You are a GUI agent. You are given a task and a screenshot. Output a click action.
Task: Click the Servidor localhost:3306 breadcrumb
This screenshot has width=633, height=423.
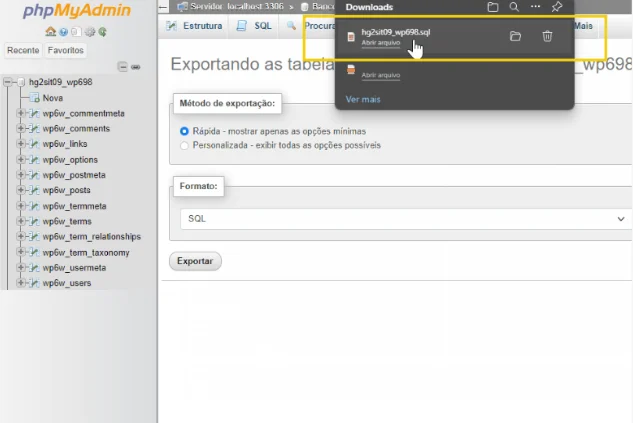[231, 6]
